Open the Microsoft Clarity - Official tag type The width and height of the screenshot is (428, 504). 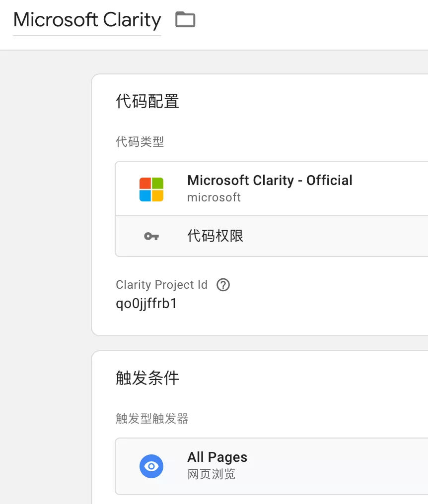tap(272, 189)
